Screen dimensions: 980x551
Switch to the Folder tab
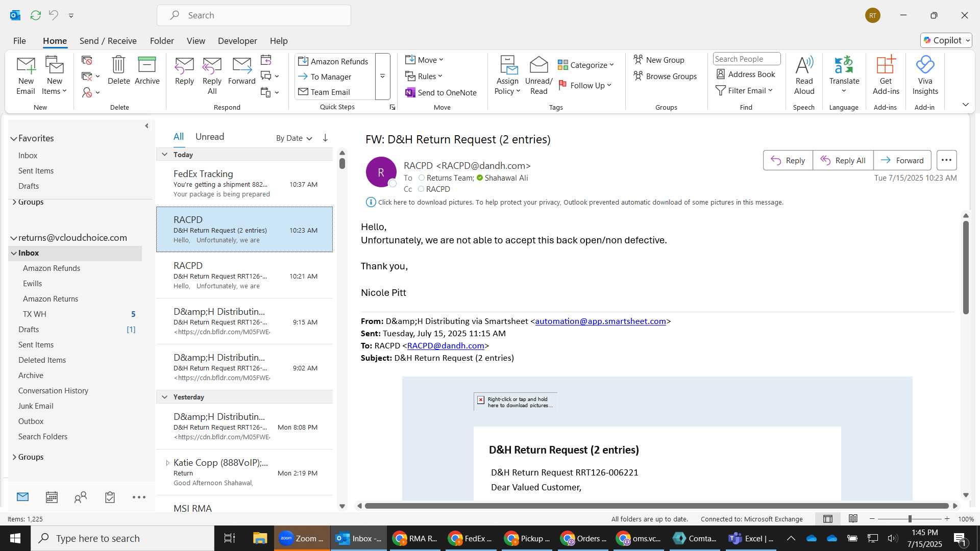[162, 41]
